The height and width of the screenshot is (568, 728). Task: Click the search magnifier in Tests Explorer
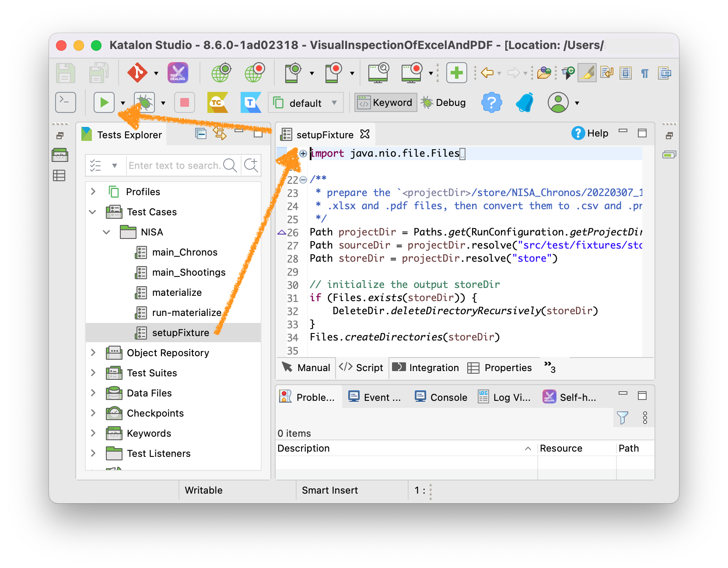[x=230, y=165]
